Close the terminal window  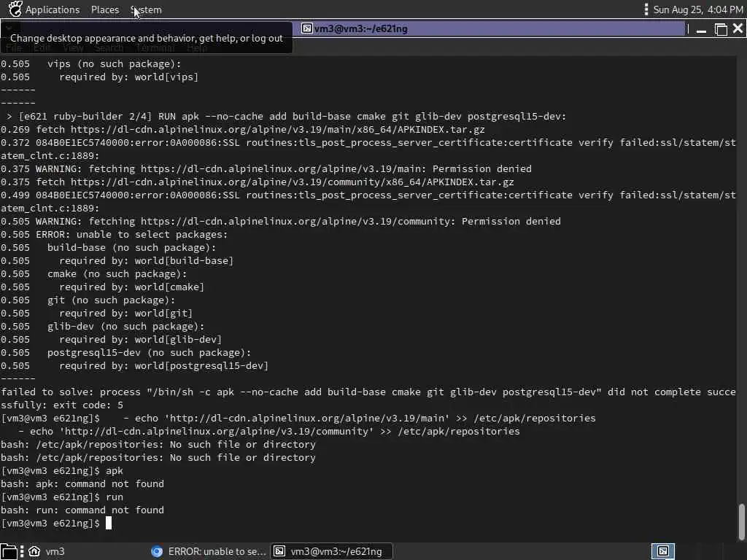(738, 28)
